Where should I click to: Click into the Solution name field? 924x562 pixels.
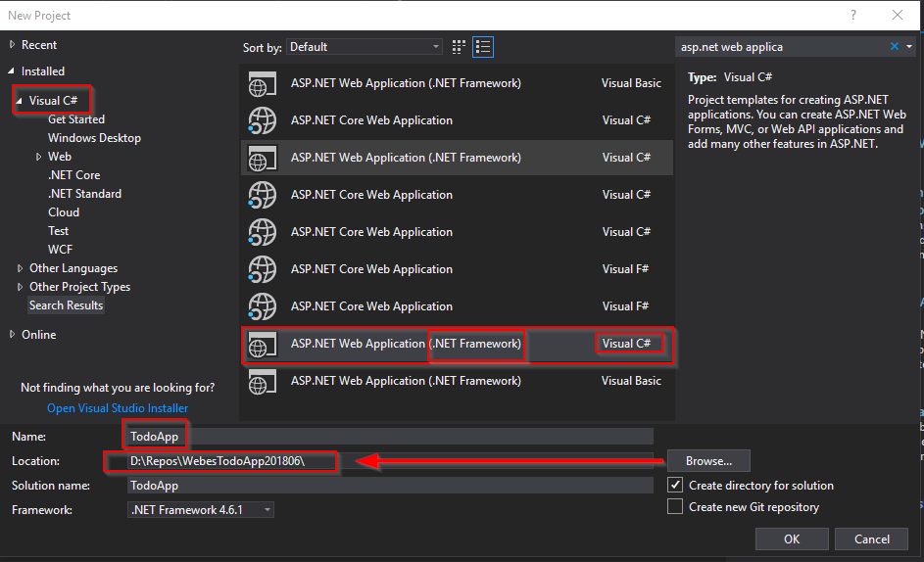(x=389, y=486)
